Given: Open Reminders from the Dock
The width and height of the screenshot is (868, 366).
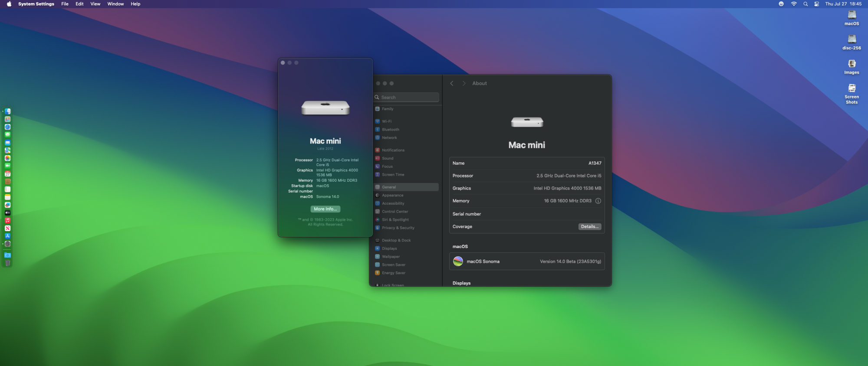Looking at the screenshot, I should pyautogui.click(x=7, y=190).
